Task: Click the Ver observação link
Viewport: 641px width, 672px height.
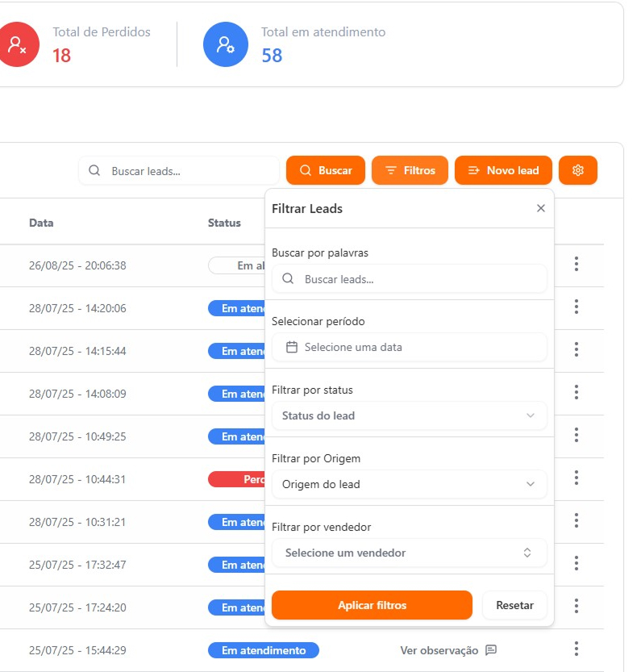Action: 439,650
